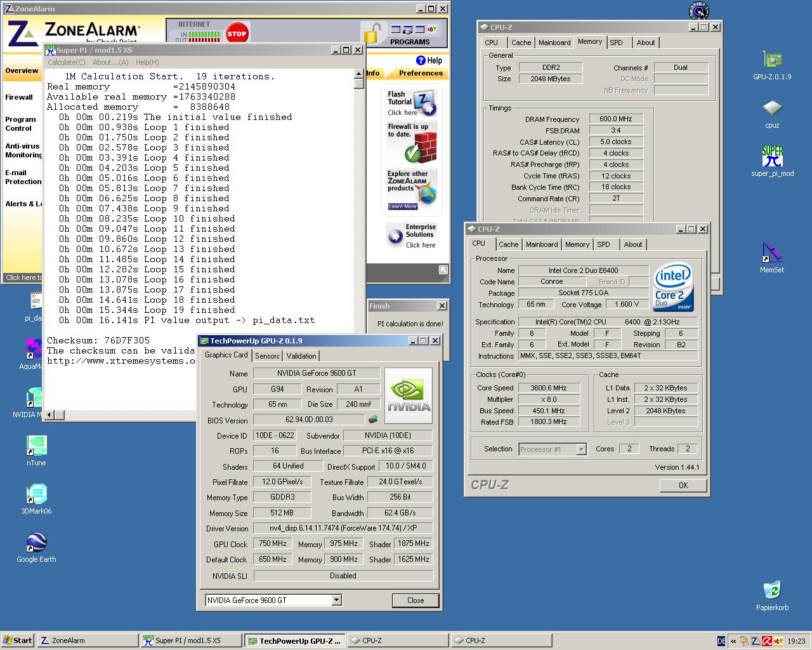The image size is (812, 650).
Task: Switch to the Sensors tab in GPU-Z
Action: [x=267, y=356]
